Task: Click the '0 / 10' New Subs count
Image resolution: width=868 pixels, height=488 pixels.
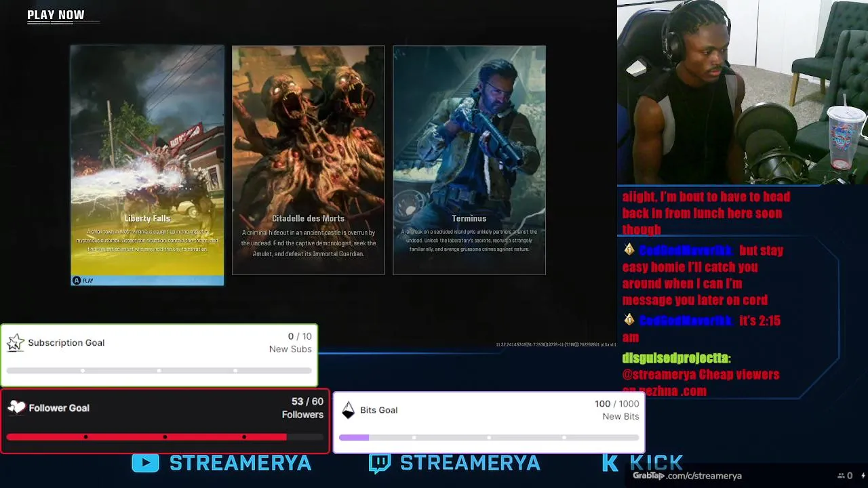Action: click(300, 336)
